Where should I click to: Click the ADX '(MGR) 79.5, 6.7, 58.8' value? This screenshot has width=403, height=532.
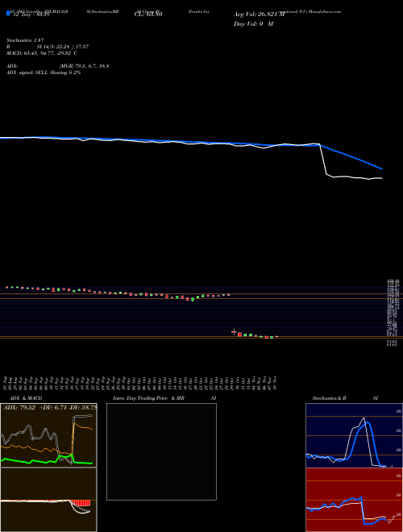(x=84, y=66)
